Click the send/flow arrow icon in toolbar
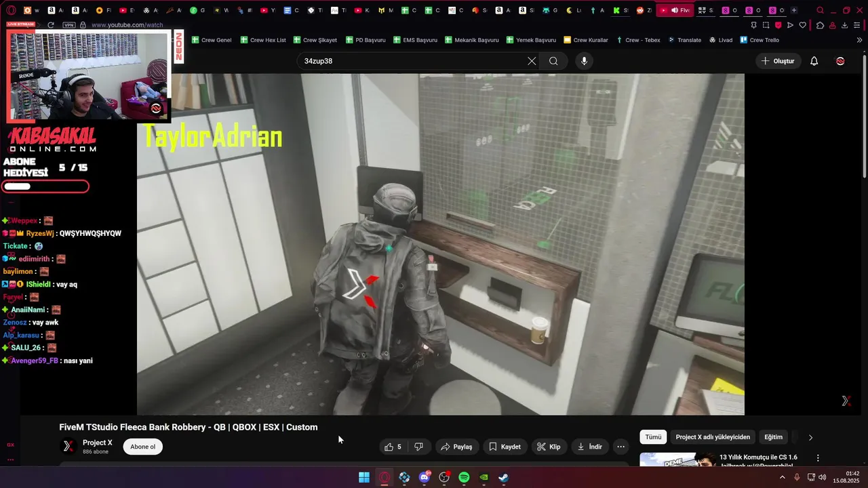This screenshot has width=868, height=488. (790, 25)
